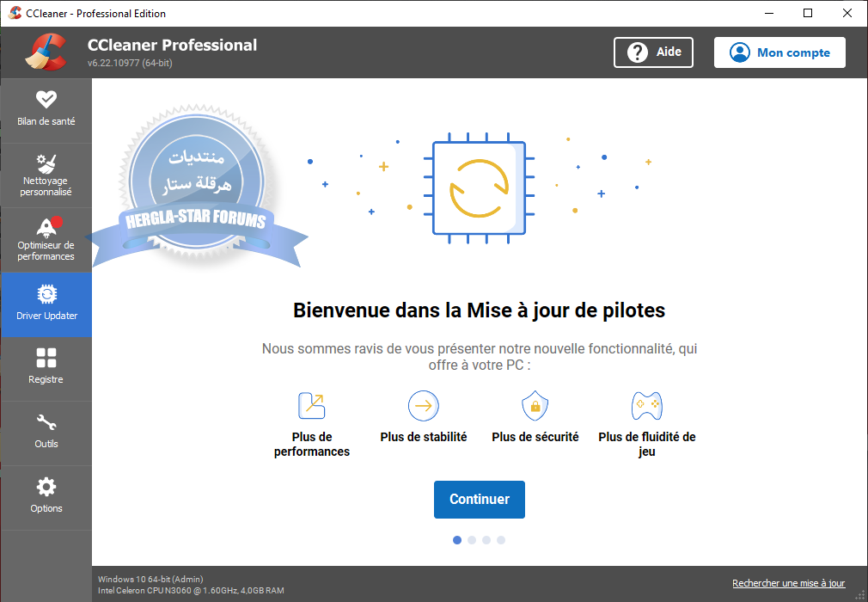The width and height of the screenshot is (868, 602).
Task: Click the Plus de stabilité arrow icon
Action: point(424,405)
